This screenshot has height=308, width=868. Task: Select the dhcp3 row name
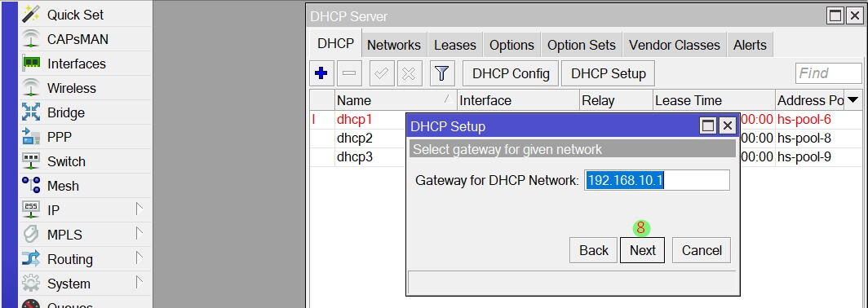354,156
